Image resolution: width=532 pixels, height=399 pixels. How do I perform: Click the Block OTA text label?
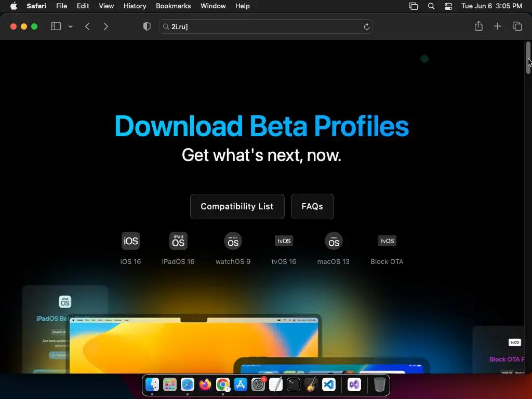(x=387, y=262)
